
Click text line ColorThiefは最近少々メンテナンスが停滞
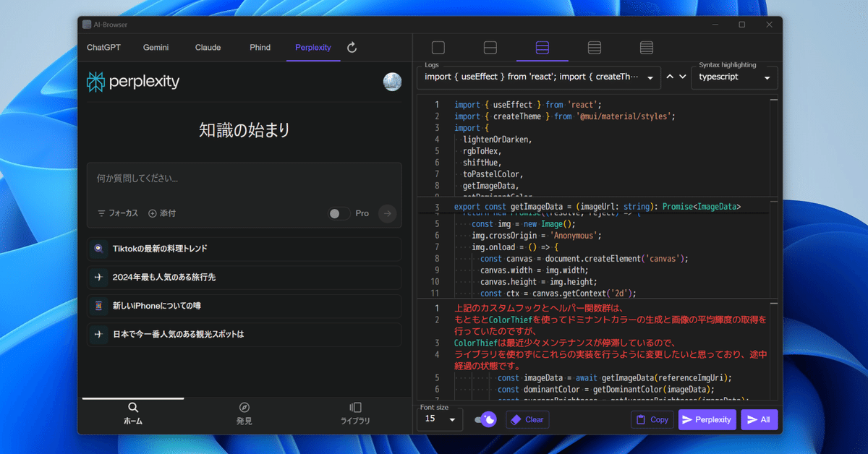coord(564,343)
